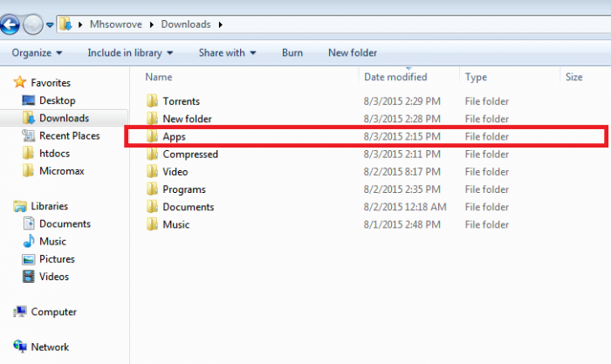
Task: Click the Programs folder icon in file list
Action: point(152,189)
